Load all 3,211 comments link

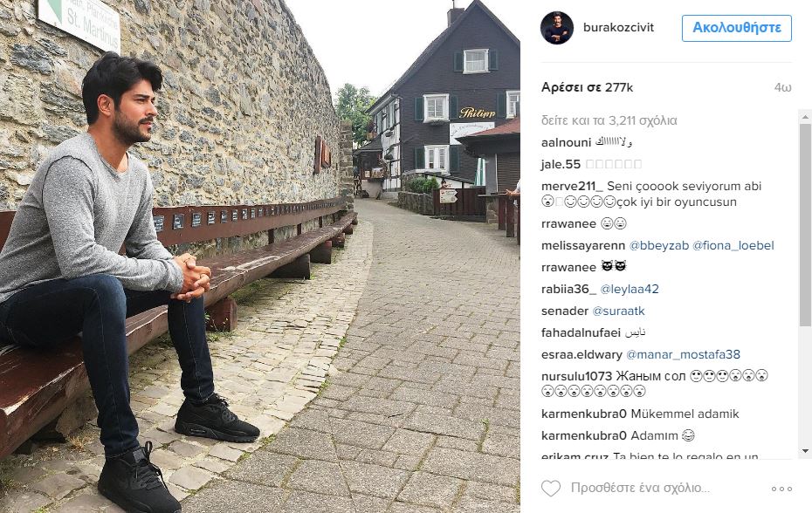pos(609,120)
